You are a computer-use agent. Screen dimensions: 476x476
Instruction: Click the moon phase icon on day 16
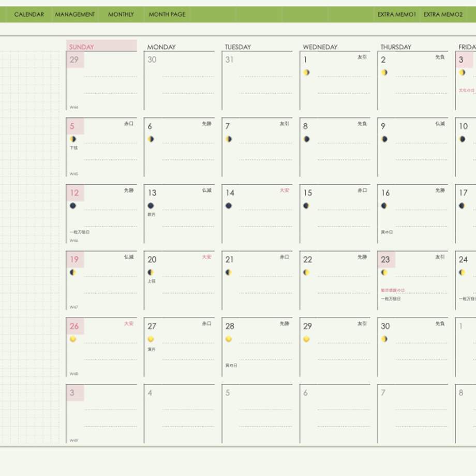click(x=384, y=205)
